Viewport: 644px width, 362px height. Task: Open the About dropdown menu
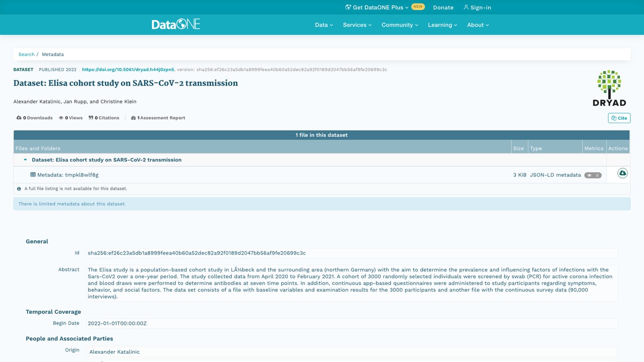478,25
